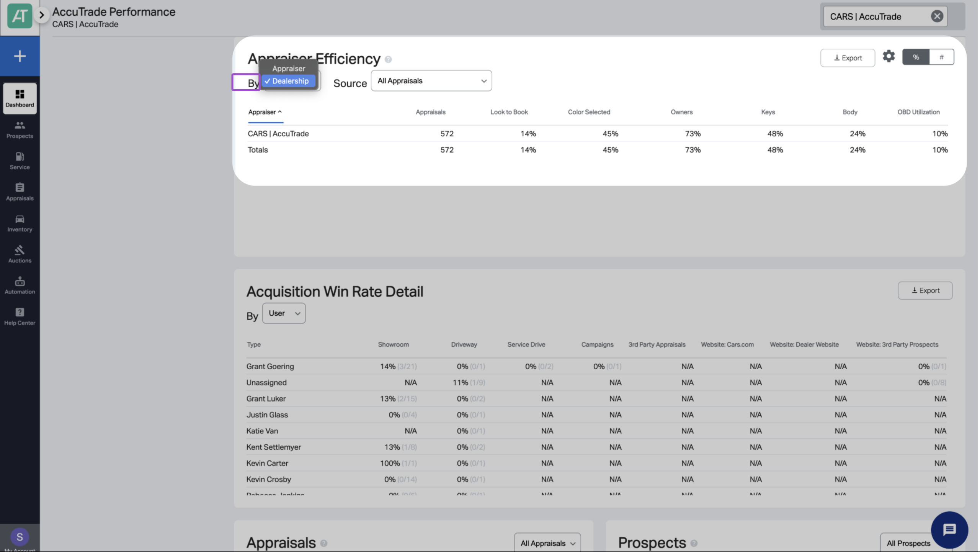This screenshot has width=980, height=552.
Task: Open the Dashboard sidebar item
Action: pyautogui.click(x=20, y=98)
